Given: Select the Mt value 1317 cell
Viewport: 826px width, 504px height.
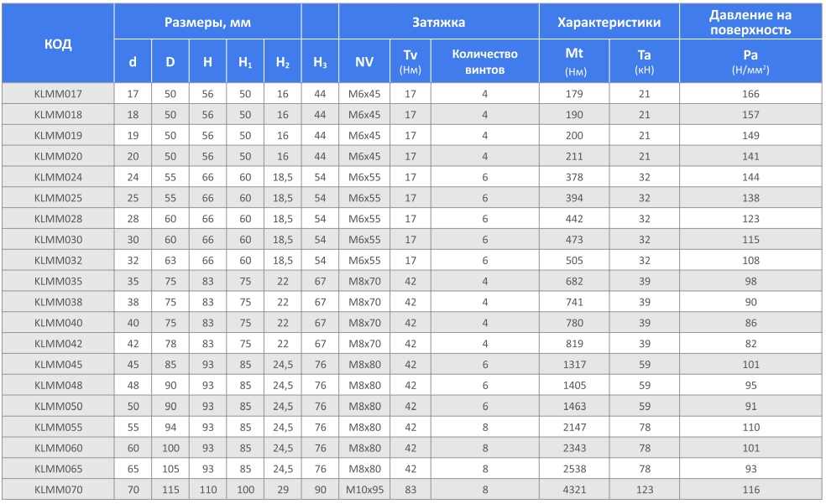Looking at the screenshot, I should pyautogui.click(x=574, y=364).
